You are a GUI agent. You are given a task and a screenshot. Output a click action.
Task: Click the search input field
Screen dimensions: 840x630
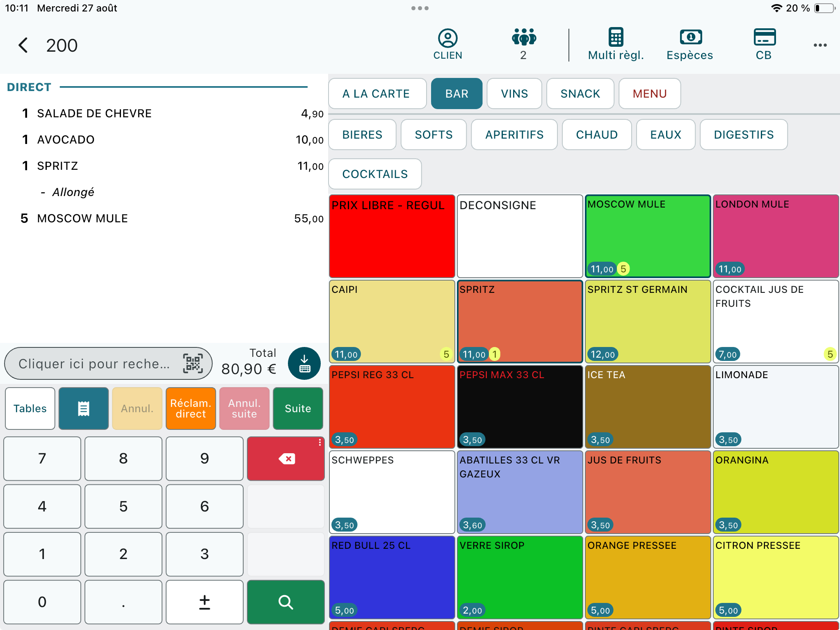(108, 363)
